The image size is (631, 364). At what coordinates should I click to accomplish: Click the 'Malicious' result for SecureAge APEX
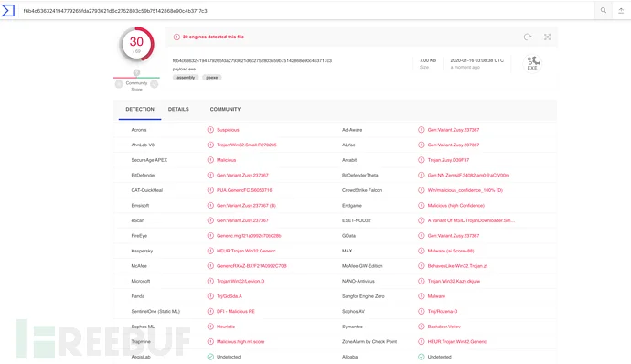pos(227,160)
